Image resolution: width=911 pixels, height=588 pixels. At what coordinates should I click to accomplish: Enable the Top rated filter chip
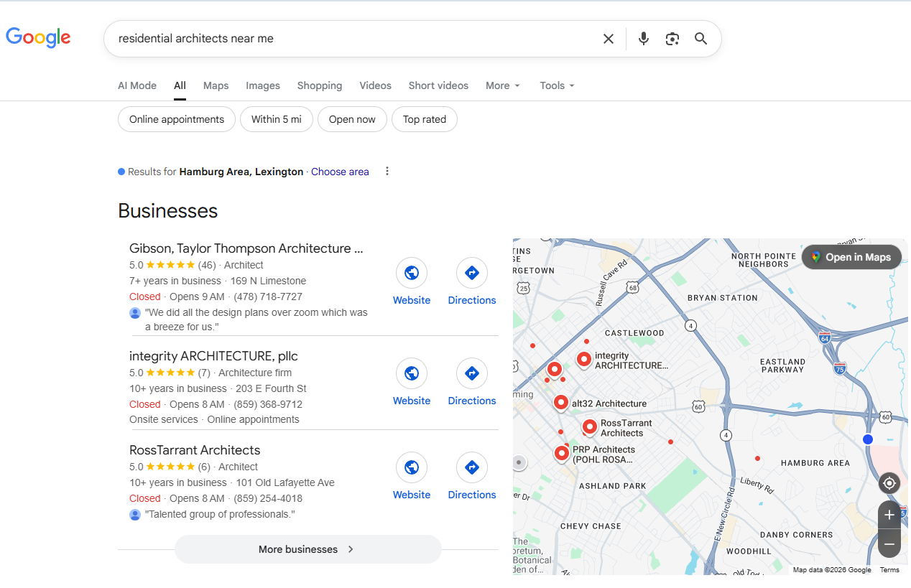[425, 119]
